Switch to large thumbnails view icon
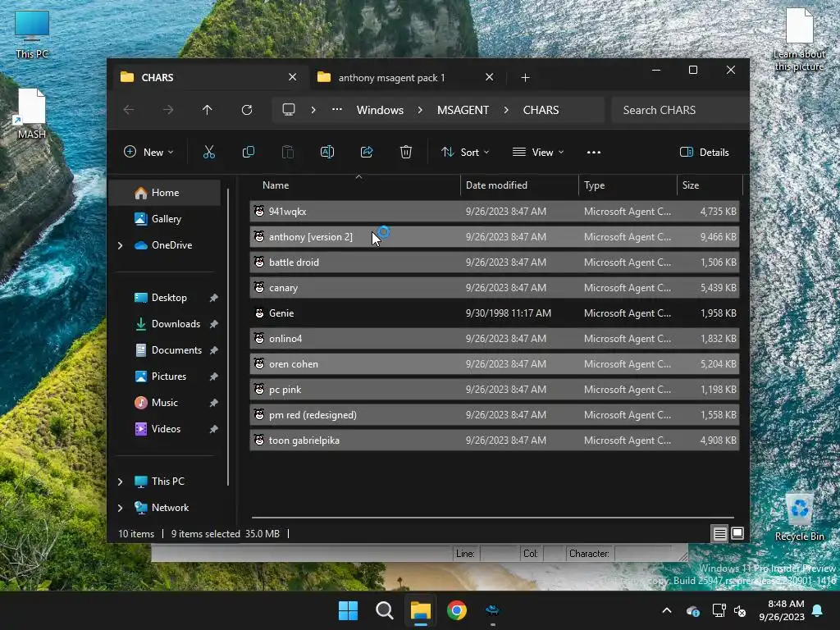This screenshot has width=840, height=630. point(737,533)
